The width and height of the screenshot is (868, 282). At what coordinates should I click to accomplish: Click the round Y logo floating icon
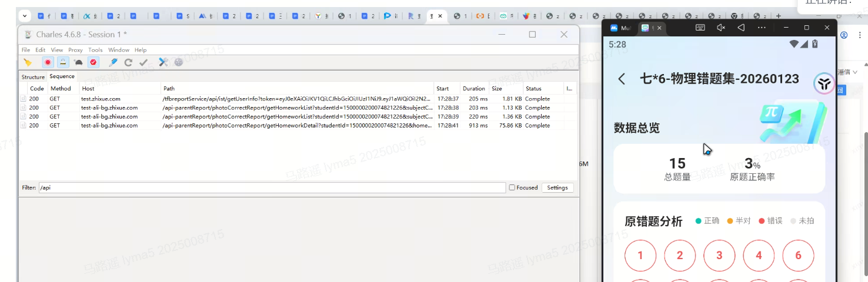click(824, 85)
